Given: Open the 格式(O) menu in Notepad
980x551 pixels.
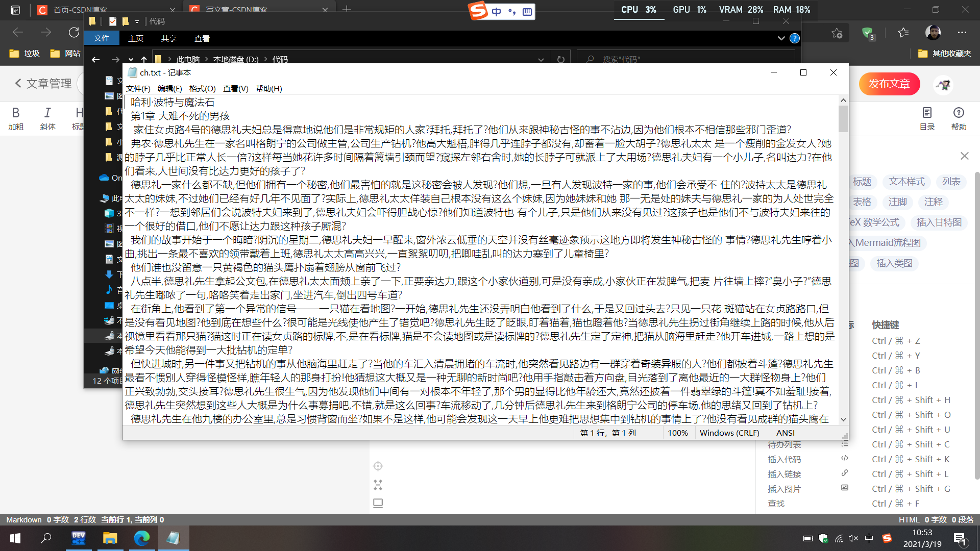Looking at the screenshot, I should click(x=202, y=88).
